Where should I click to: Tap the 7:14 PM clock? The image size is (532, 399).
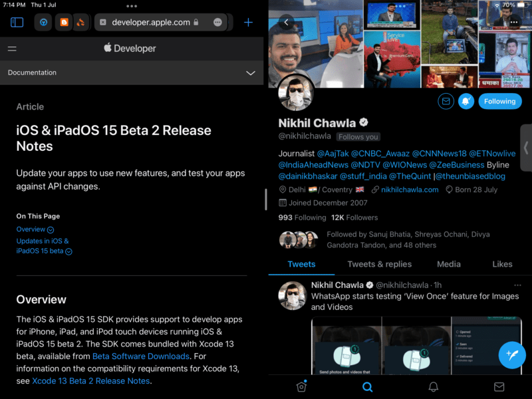[14, 5]
